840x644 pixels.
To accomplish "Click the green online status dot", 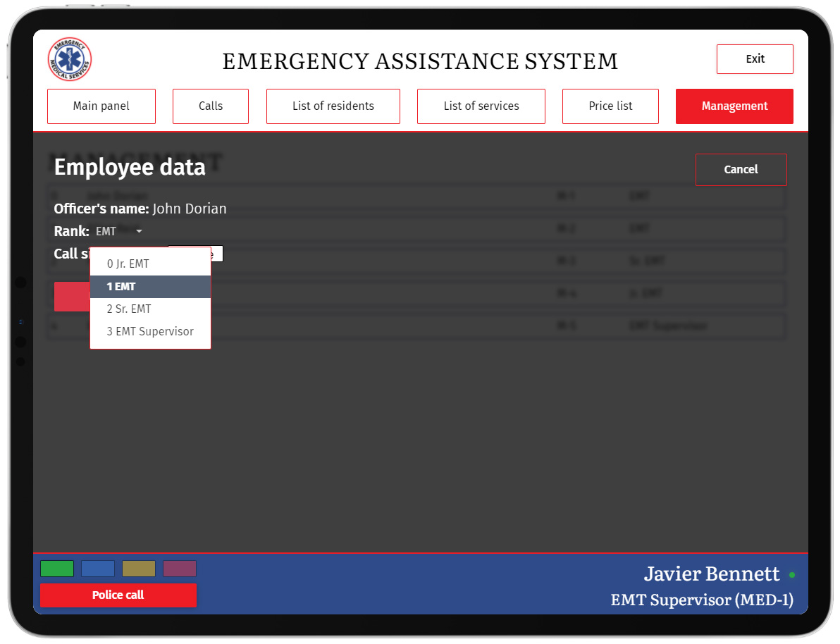I will [792, 575].
